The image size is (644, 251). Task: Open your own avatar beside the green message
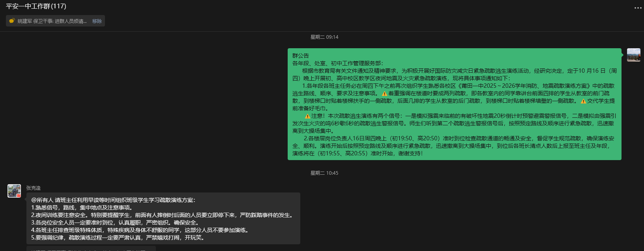[x=633, y=55]
